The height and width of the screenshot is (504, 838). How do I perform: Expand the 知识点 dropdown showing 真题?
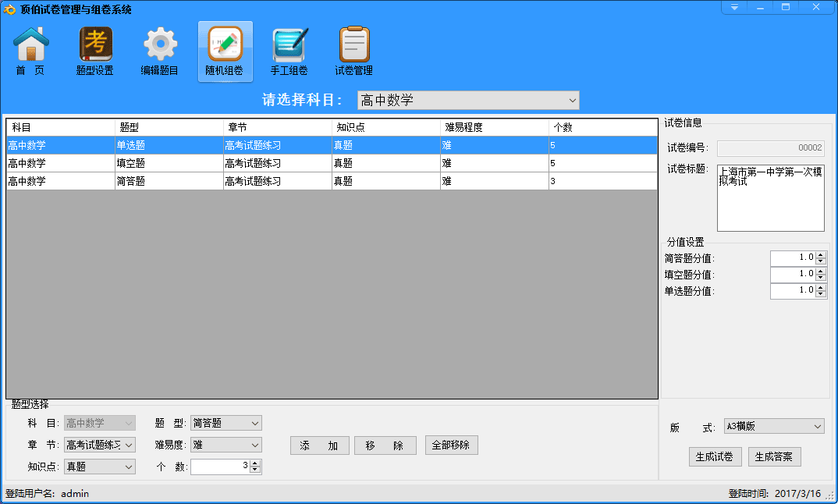point(129,467)
